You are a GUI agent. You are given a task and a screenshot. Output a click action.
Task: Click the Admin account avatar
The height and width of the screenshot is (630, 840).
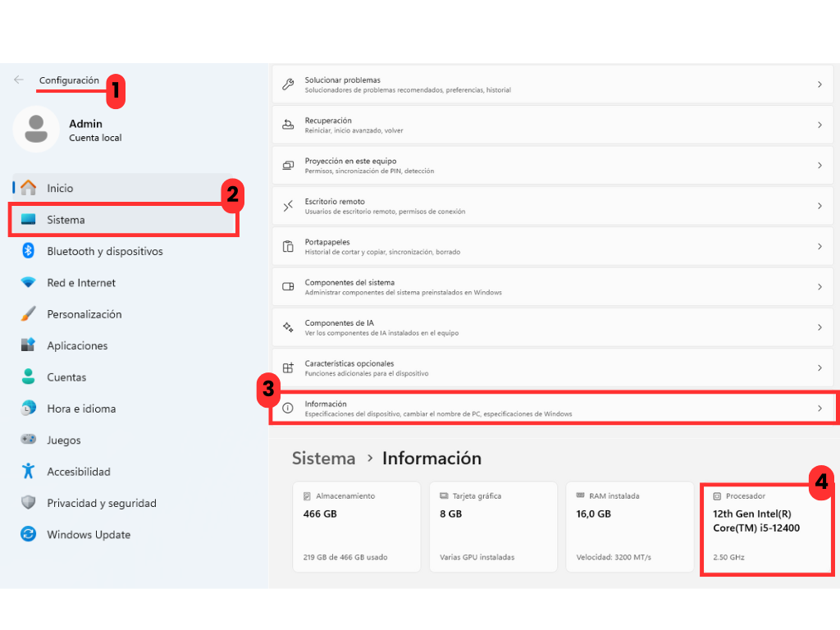point(35,129)
